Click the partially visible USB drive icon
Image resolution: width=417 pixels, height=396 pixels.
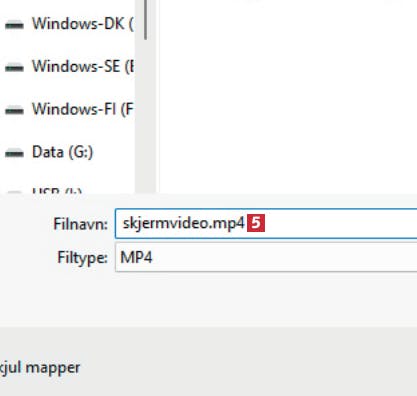coord(14,192)
